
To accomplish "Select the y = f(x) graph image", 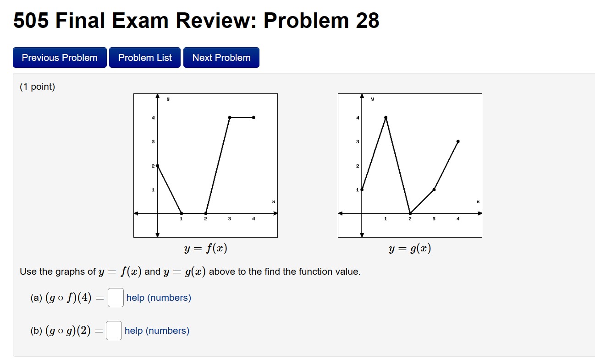I will click(x=205, y=165).
